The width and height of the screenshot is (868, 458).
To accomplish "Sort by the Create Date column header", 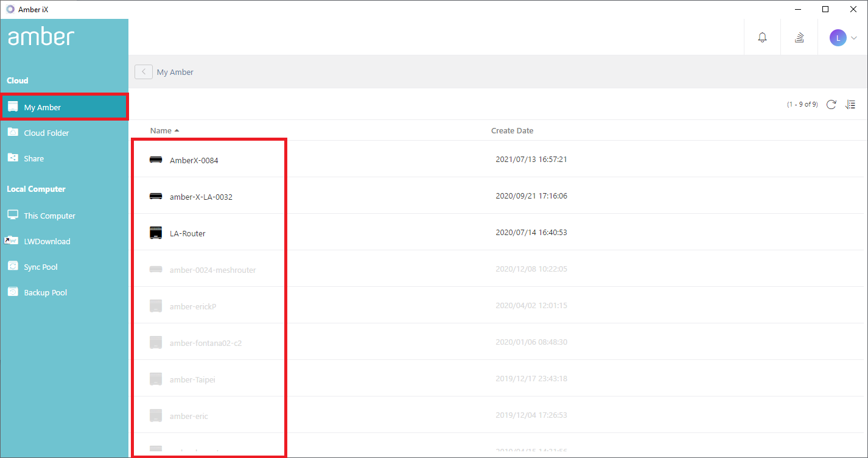I will (512, 130).
